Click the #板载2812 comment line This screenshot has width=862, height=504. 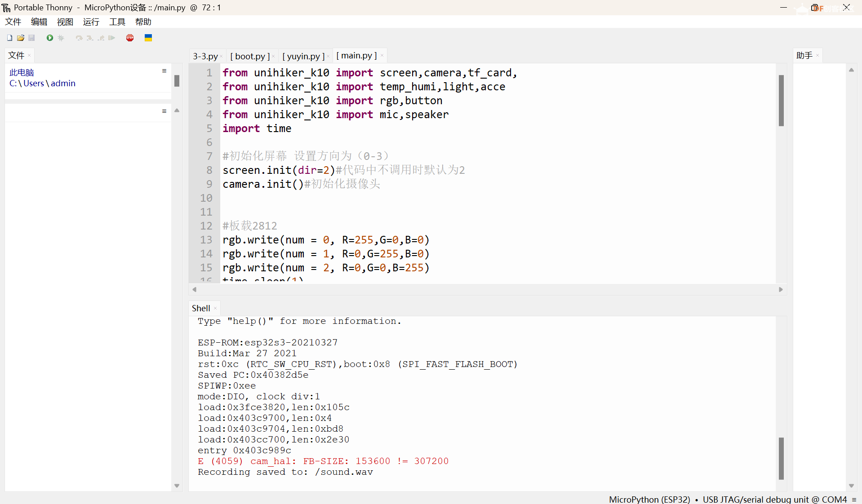tap(249, 226)
